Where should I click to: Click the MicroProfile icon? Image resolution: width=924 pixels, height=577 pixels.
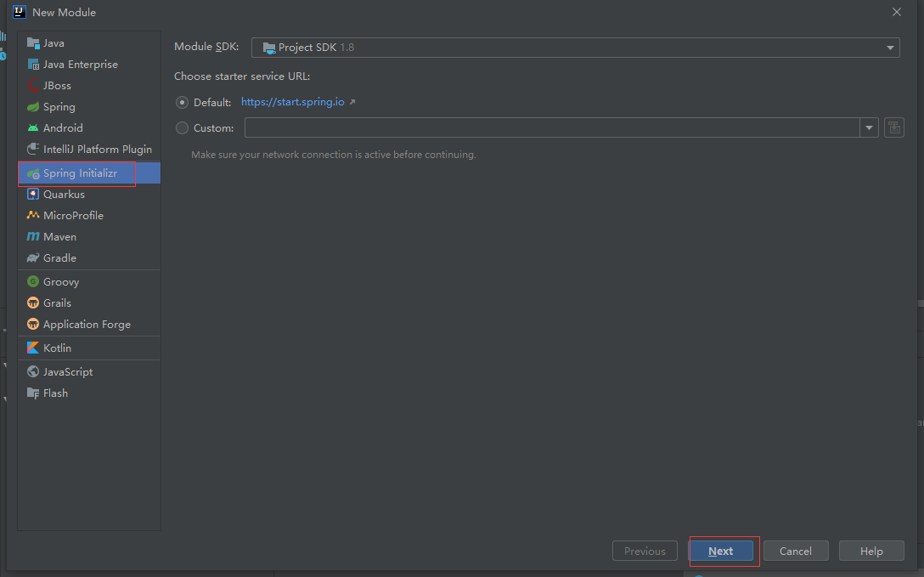pyautogui.click(x=33, y=215)
